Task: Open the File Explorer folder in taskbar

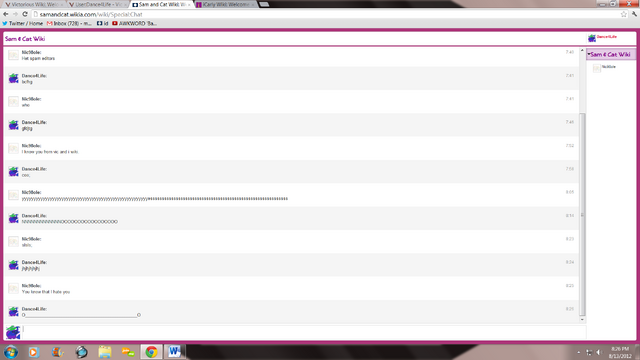Action: (x=104, y=352)
